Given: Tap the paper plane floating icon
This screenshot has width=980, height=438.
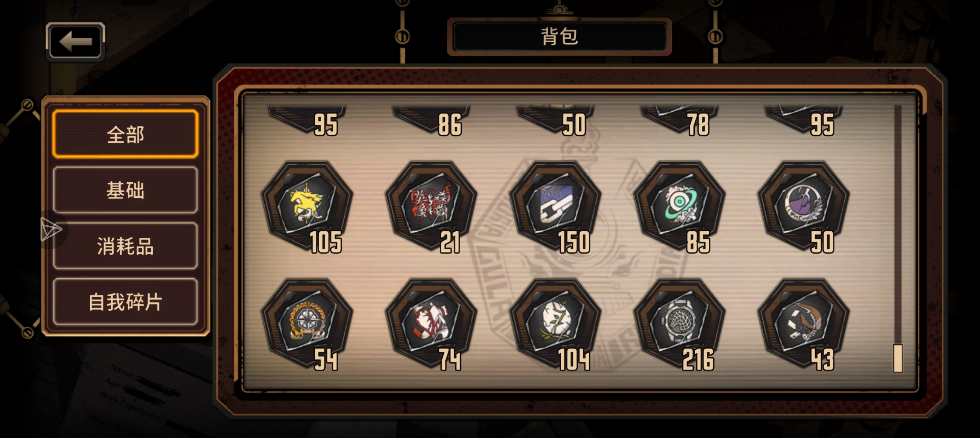Looking at the screenshot, I should (51, 229).
